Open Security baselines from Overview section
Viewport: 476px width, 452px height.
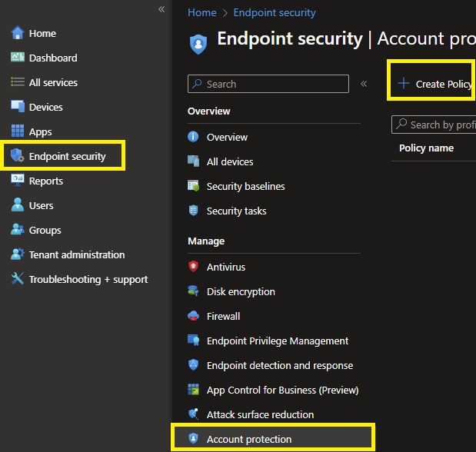(x=245, y=186)
